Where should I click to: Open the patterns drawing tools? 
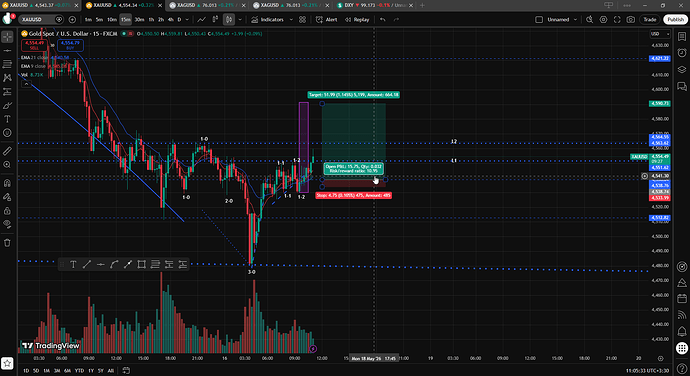pyautogui.click(x=7, y=78)
